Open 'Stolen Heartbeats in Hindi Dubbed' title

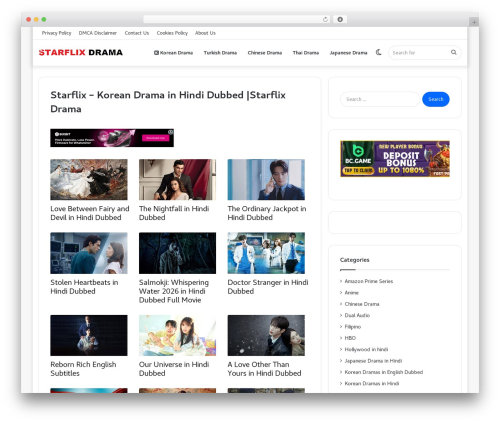click(84, 287)
